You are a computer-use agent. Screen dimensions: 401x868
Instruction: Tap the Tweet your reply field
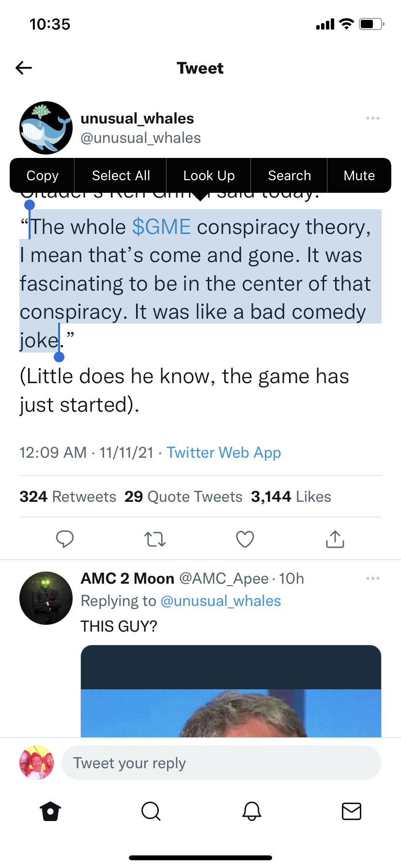[221, 763]
